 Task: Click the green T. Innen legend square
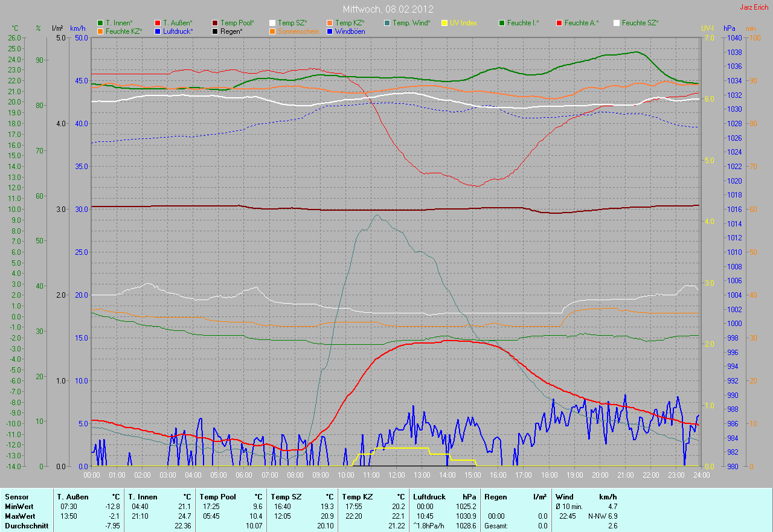[x=100, y=23]
